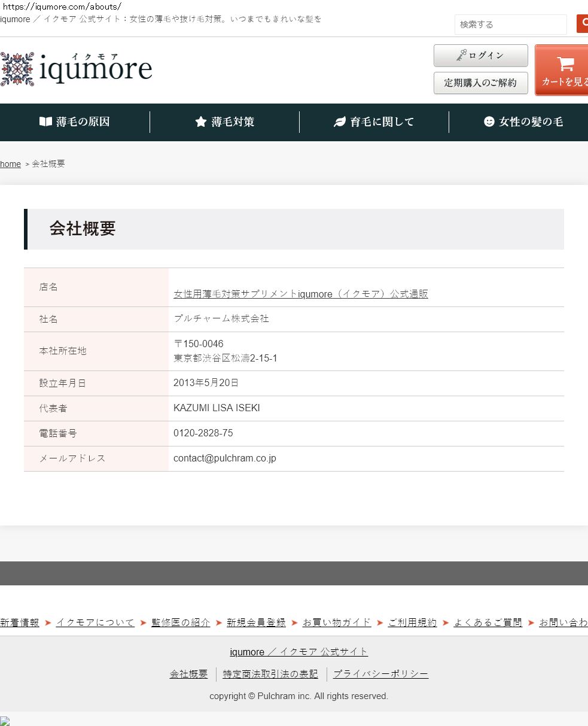The width and height of the screenshot is (588, 726).
Task: Go to home via breadcrumb link
Action: pyautogui.click(x=10, y=164)
